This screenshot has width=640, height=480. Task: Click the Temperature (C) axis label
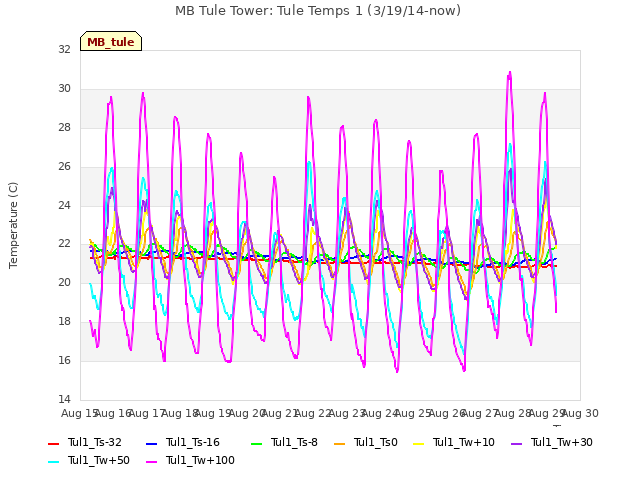13,225
